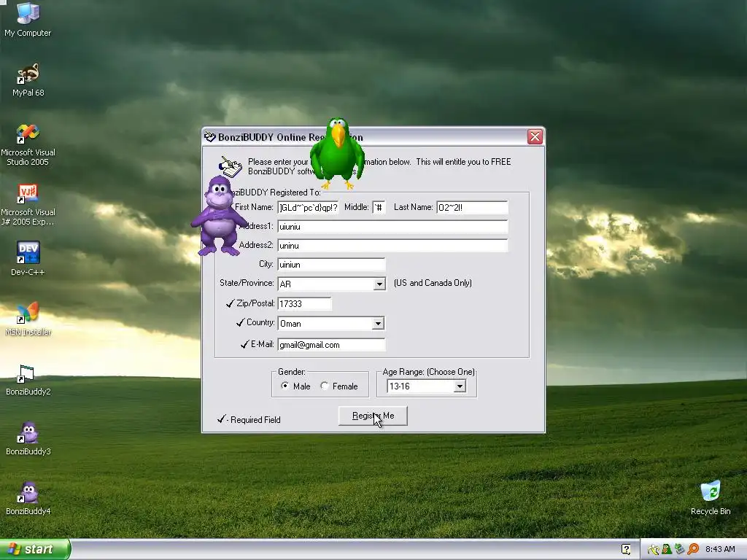This screenshot has height=560, width=747.
Task: Open MSN Installer shortcut
Action: click(28, 319)
